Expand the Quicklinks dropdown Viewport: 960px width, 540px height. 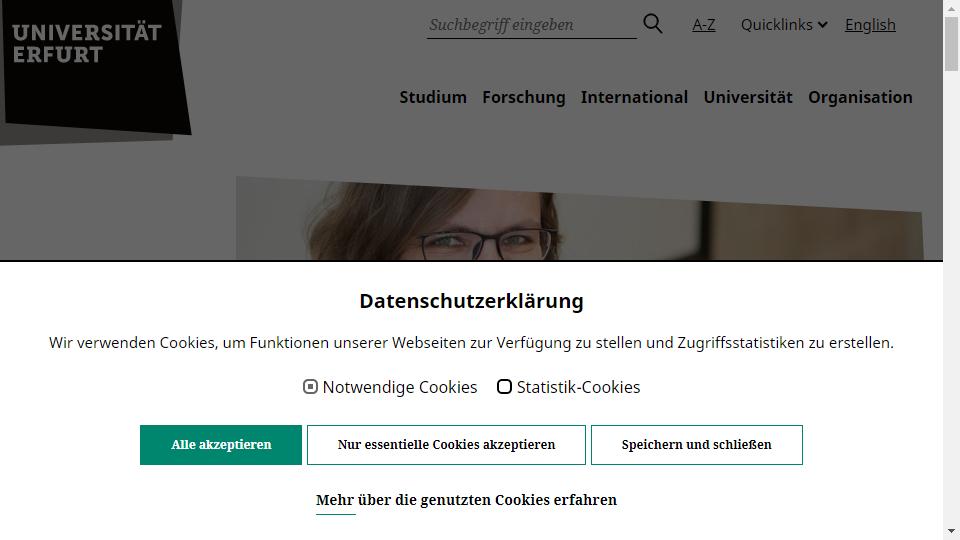784,25
